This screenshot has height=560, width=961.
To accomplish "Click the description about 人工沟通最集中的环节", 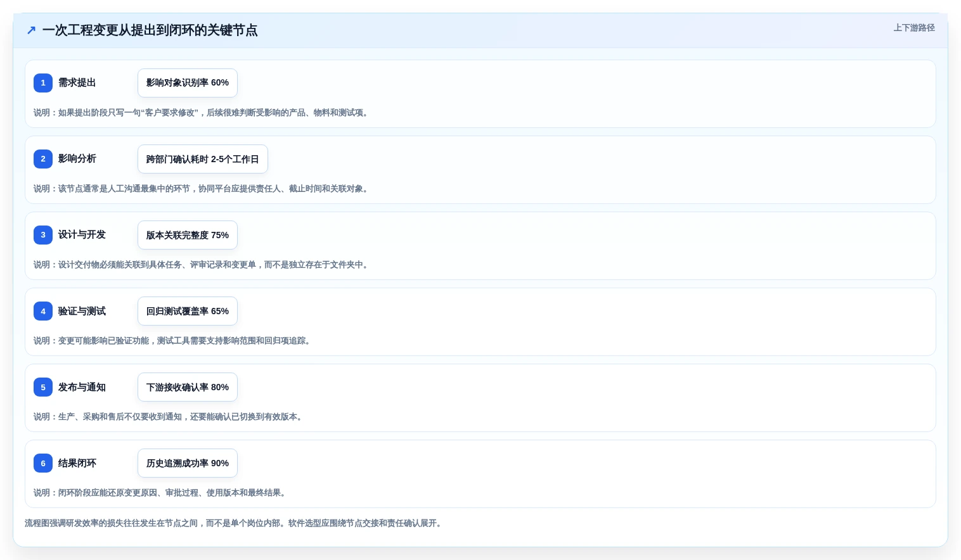I will pos(201,189).
